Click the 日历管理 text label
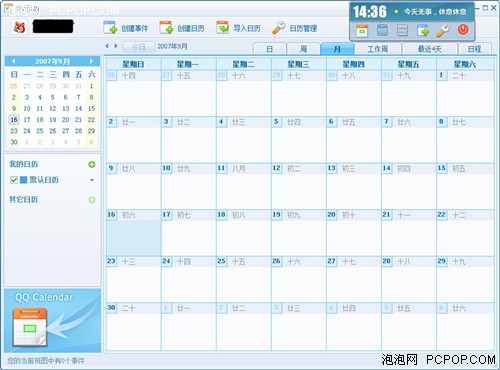This screenshot has height=370, width=500. coord(303,28)
